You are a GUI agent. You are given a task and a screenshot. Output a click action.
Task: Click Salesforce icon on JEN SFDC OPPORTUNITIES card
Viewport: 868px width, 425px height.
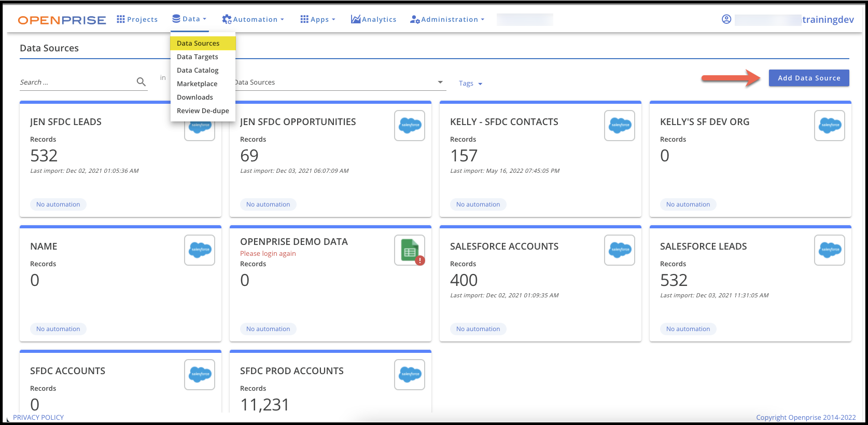[x=410, y=125]
